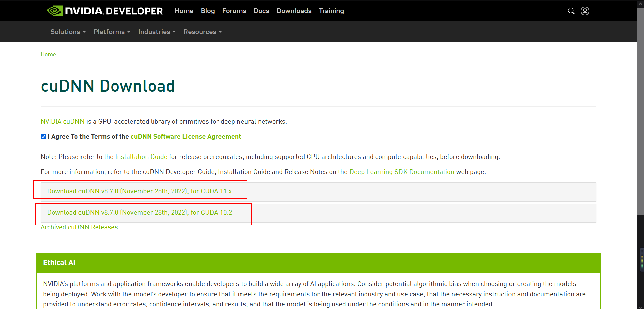
Task: Open the user account icon
Action: coord(585,11)
